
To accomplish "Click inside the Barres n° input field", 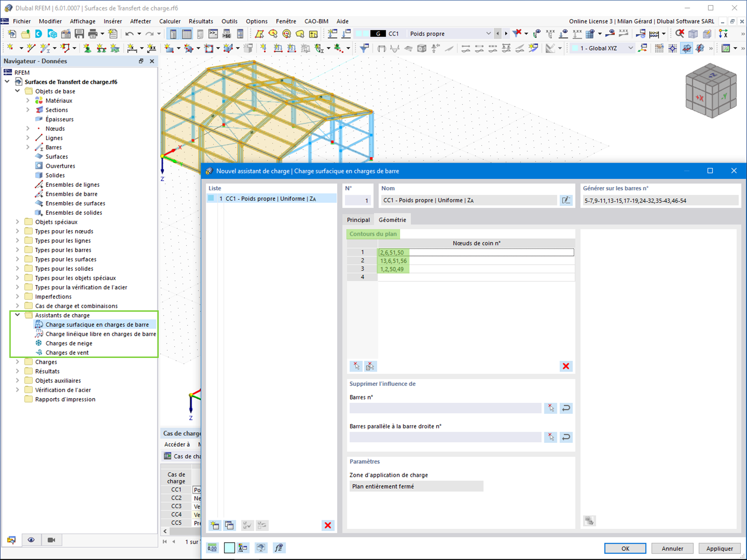I will coord(444,408).
